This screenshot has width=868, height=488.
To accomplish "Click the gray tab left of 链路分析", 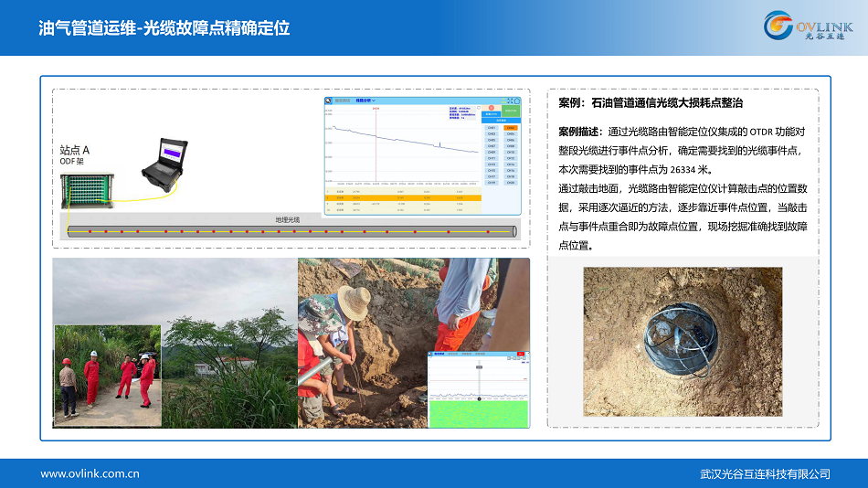I will coord(344,101).
